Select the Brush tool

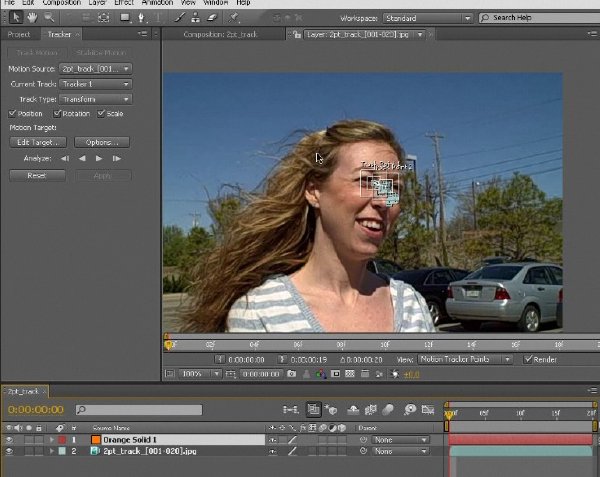(x=179, y=18)
